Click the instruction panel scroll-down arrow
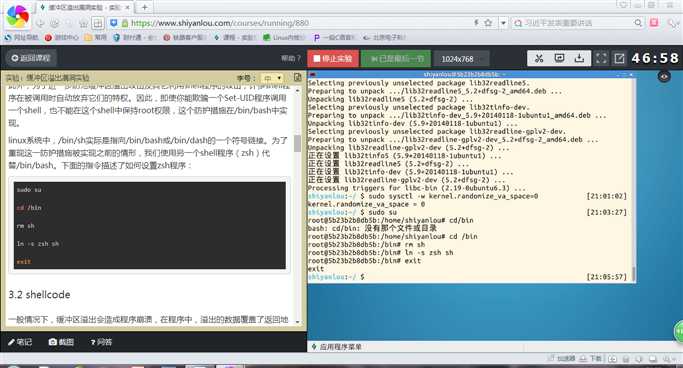Viewport: 683px width, 368px height. 298,321
